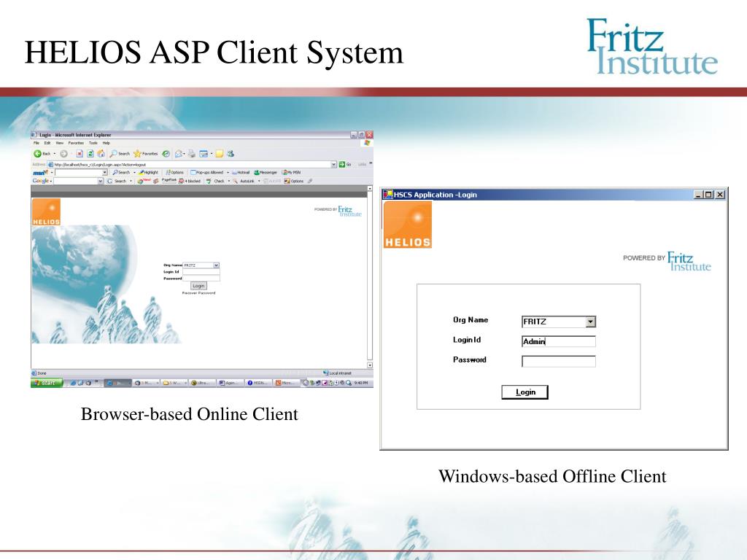747x560 pixels.
Task: Click the yellow Discuss note icon in IE toolbar
Action: (219, 154)
